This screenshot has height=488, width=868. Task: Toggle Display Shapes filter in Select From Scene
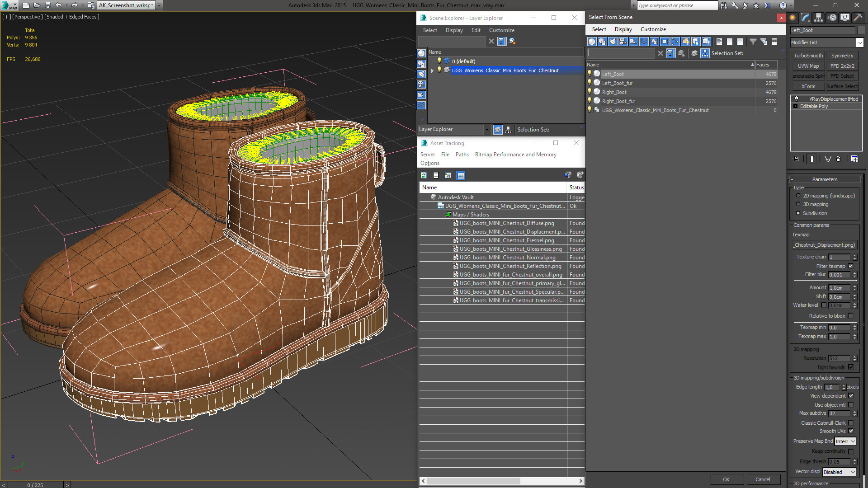[602, 42]
